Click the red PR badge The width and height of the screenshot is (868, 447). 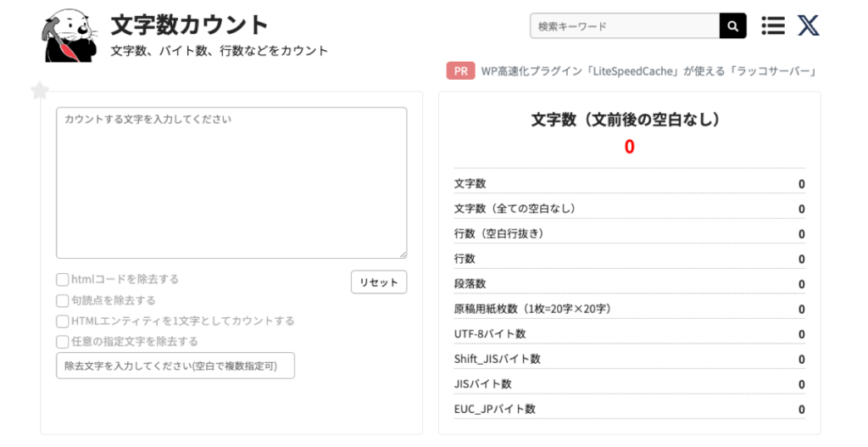click(x=459, y=71)
